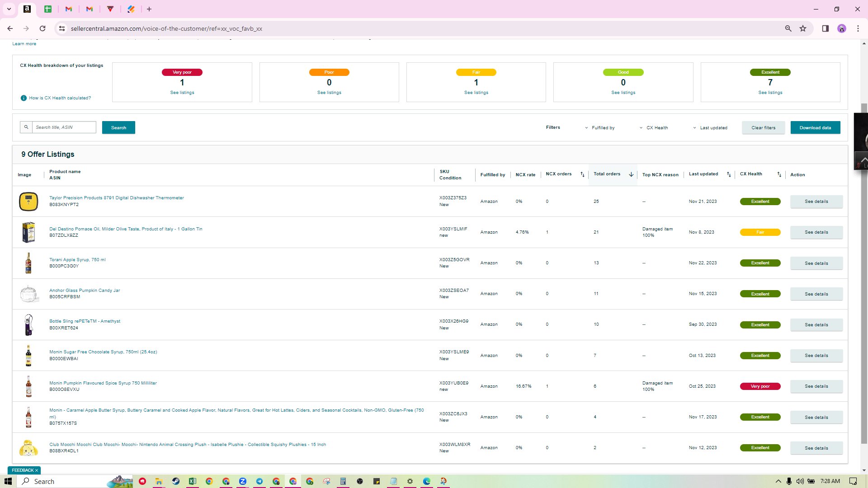Switch to the green spreadsheet tab
This screenshot has height=488, width=868.
pyautogui.click(x=48, y=9)
